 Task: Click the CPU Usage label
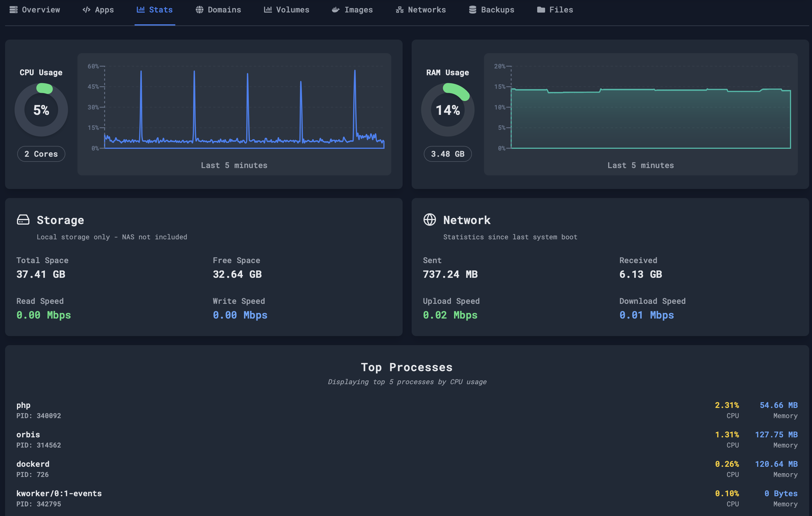[41, 72]
